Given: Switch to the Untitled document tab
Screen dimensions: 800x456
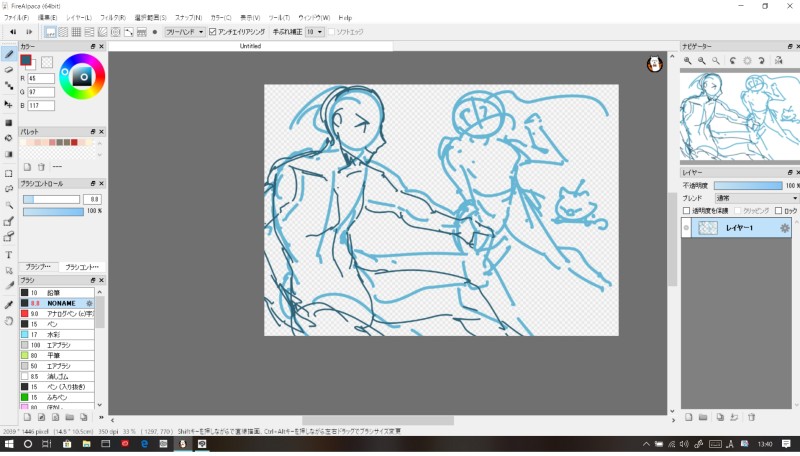Looking at the screenshot, I should (x=251, y=46).
